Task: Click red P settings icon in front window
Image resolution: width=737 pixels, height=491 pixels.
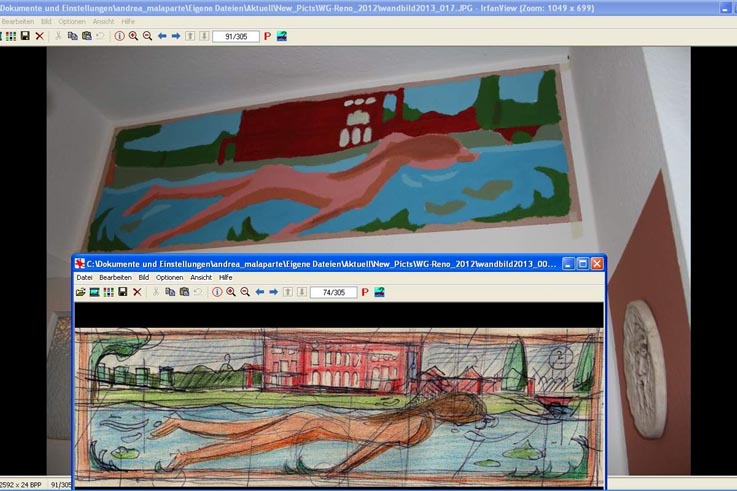Action: (x=365, y=292)
